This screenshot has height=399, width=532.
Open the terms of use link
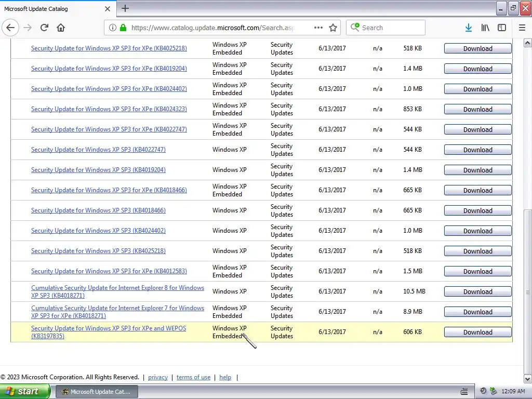[x=193, y=377]
